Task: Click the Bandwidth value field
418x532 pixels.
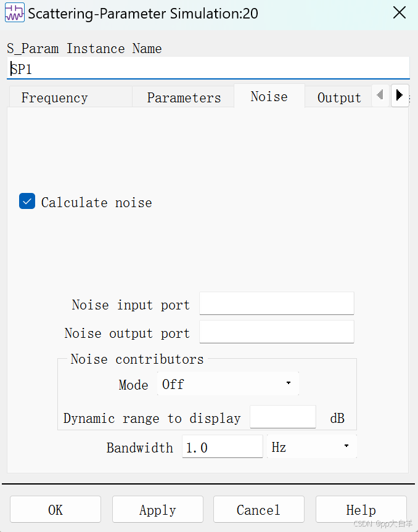Action: click(x=222, y=447)
